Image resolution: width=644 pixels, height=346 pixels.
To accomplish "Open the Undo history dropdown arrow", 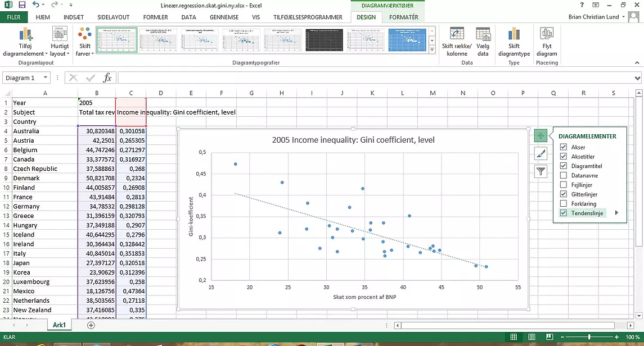I will 43,5.
